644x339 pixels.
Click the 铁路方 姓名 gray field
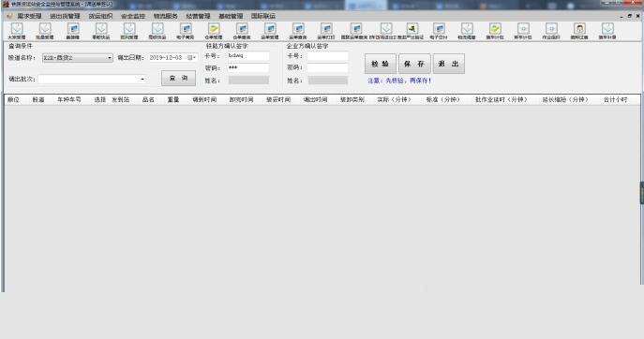(248, 81)
